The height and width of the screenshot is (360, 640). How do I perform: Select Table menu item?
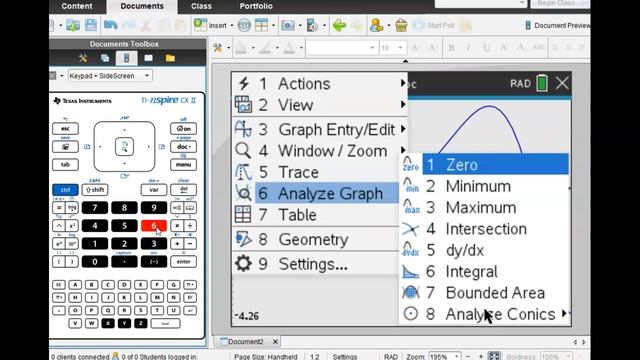[315, 215]
